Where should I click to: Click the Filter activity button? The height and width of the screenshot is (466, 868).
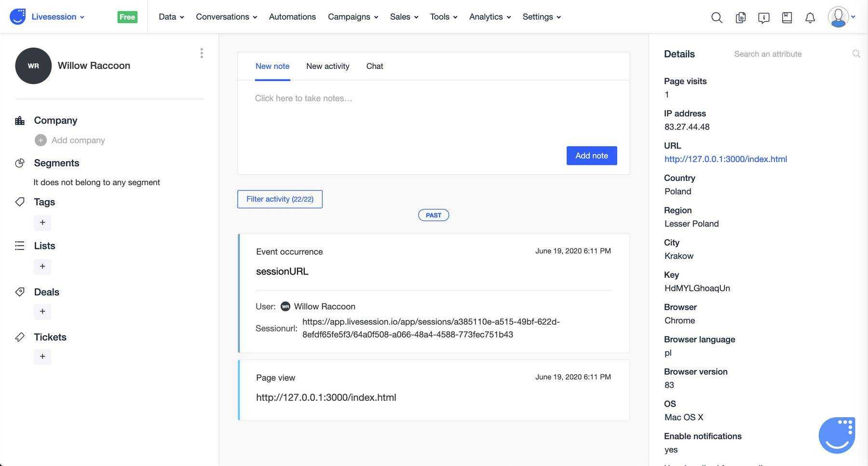(280, 199)
